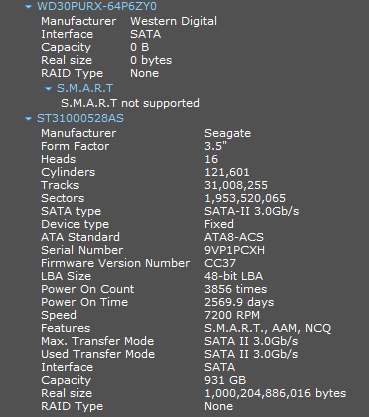Collapse the S.M.A.R.T subsection arrow

tap(49, 89)
